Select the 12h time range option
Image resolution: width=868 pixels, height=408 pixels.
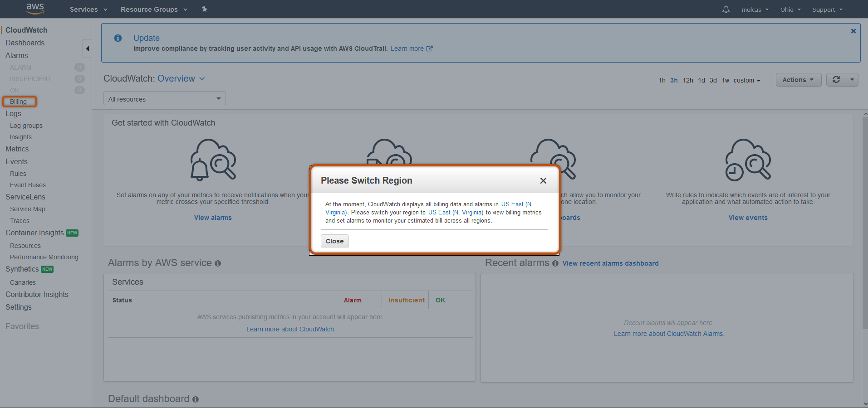pos(687,80)
